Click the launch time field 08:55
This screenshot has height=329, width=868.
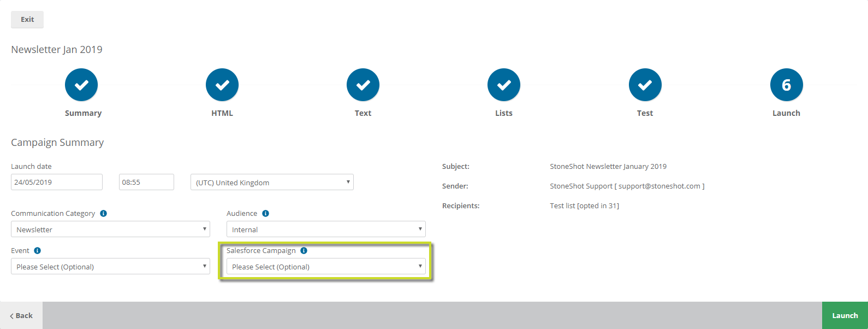[x=146, y=182]
